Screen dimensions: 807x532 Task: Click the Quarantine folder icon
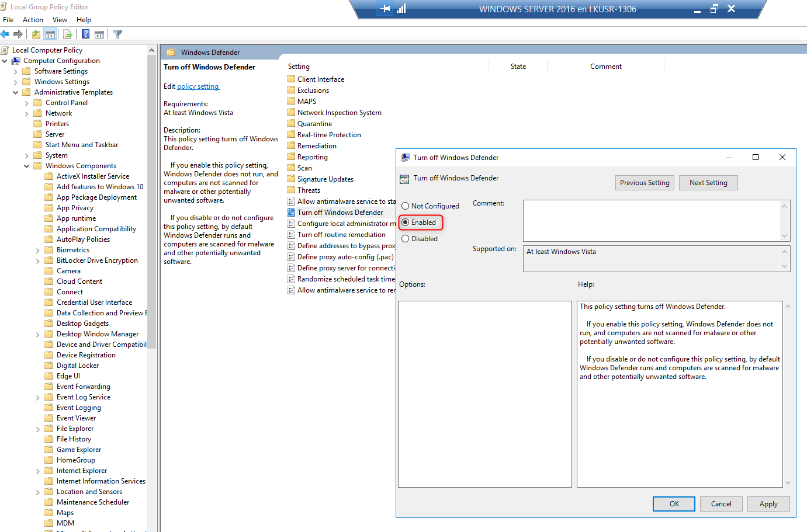pyautogui.click(x=291, y=124)
